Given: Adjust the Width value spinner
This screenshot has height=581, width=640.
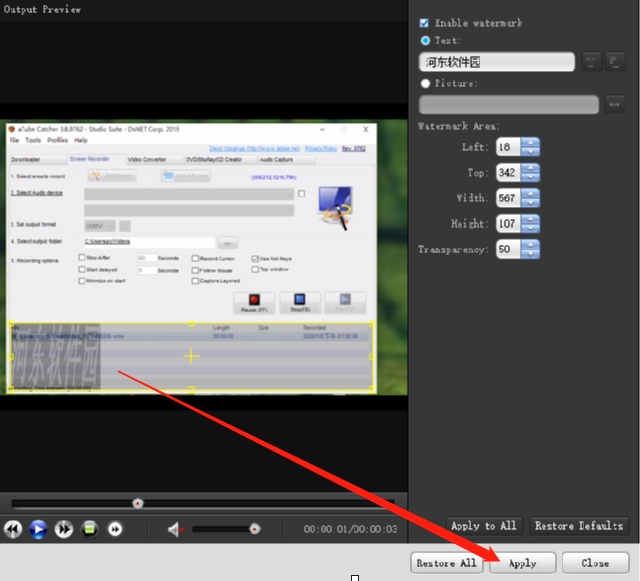Looking at the screenshot, I should 530,198.
